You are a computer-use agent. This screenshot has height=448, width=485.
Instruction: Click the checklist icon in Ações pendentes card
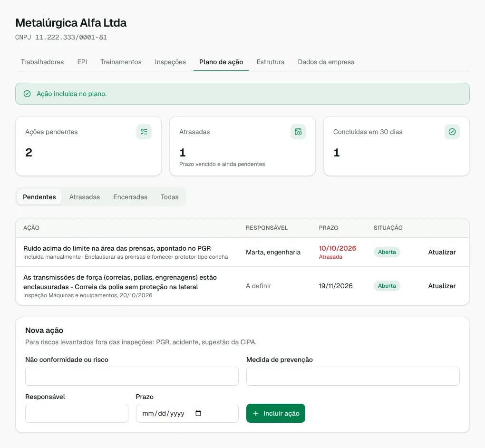(144, 132)
